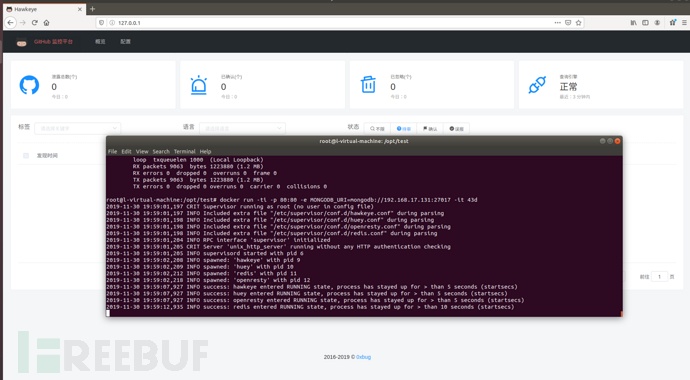Toggle the Firefox sidebar icon
This screenshot has width=690, height=380.
pos(646,22)
